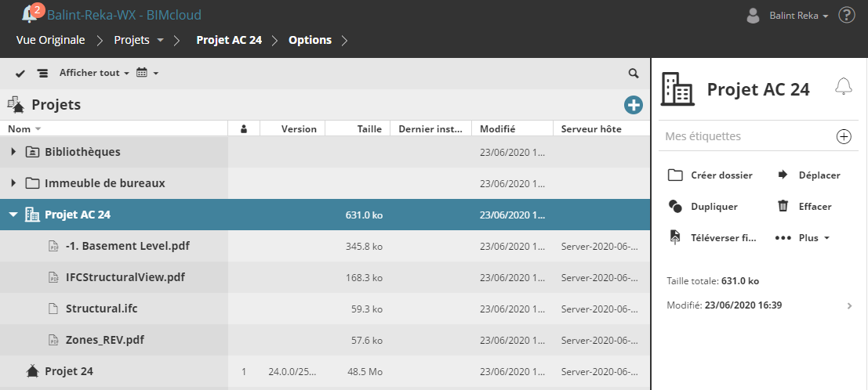This screenshot has height=390, width=868.
Task: Add a label under Mes étiquettes
Action: pos(844,136)
